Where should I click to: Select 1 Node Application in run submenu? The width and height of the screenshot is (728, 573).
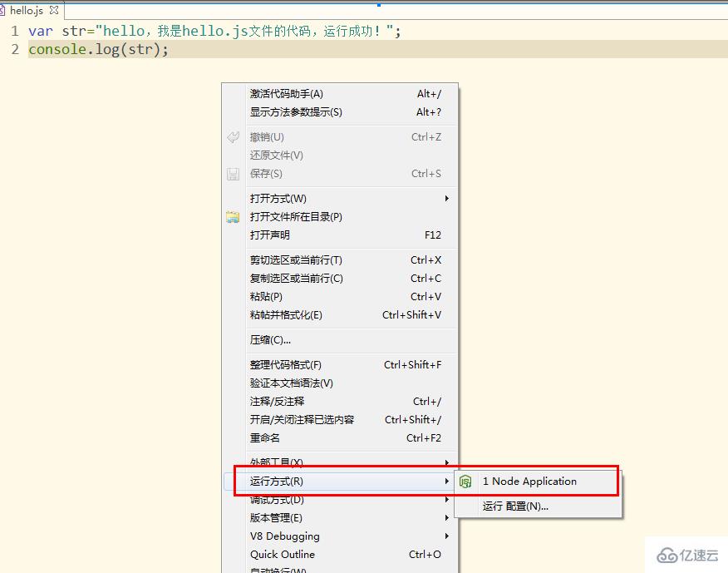[529, 481]
